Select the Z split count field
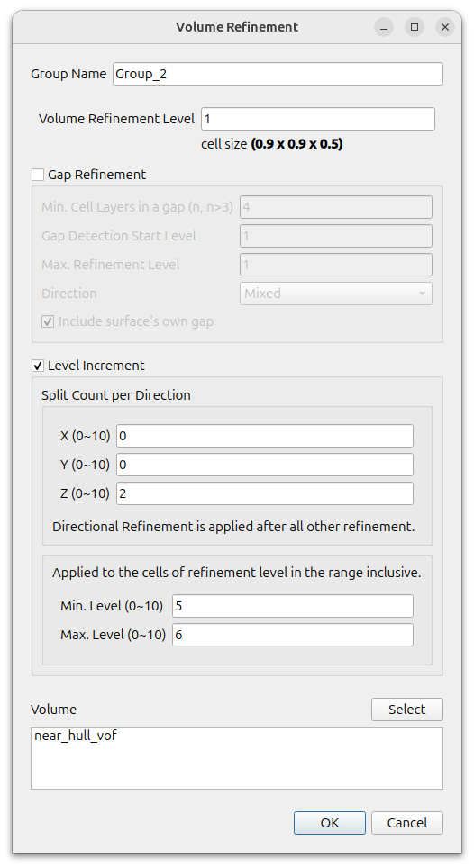Image resolution: width=474 pixels, height=868 pixels. tap(265, 493)
